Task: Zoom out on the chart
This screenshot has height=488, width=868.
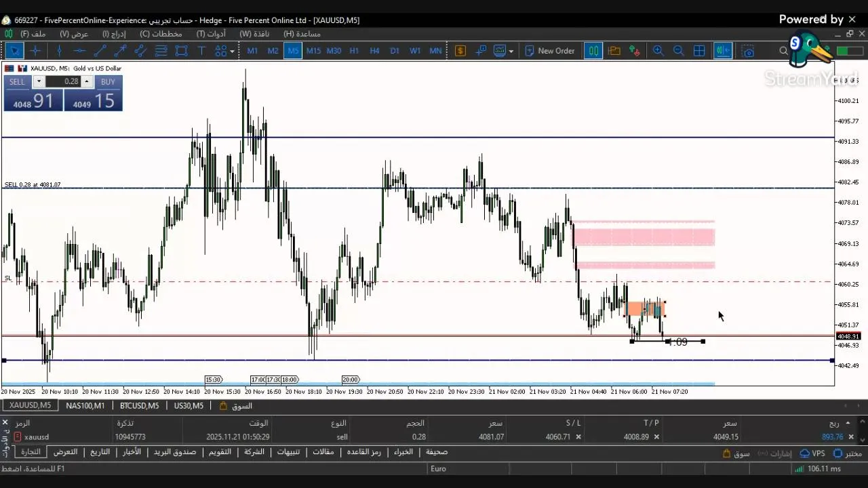Action: tap(679, 51)
